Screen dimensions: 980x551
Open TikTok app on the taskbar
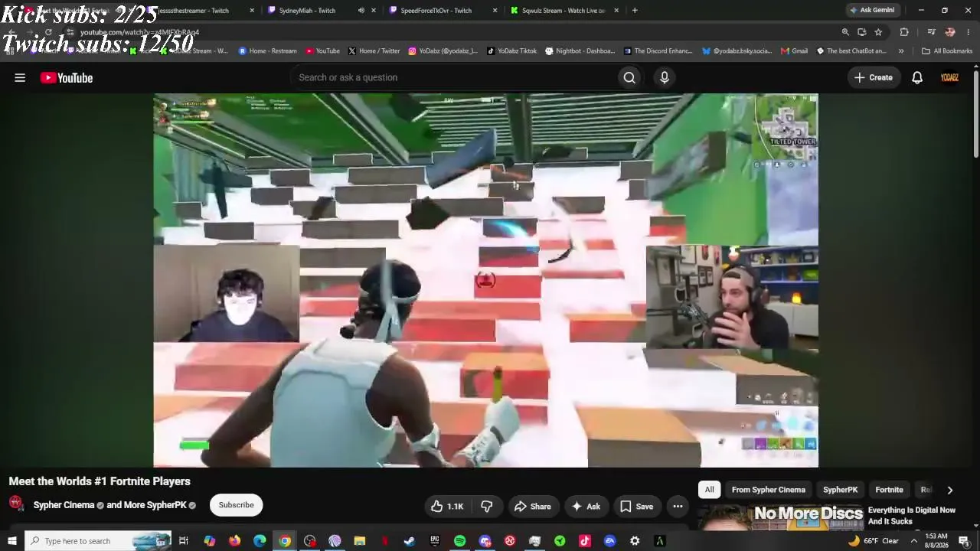click(585, 541)
